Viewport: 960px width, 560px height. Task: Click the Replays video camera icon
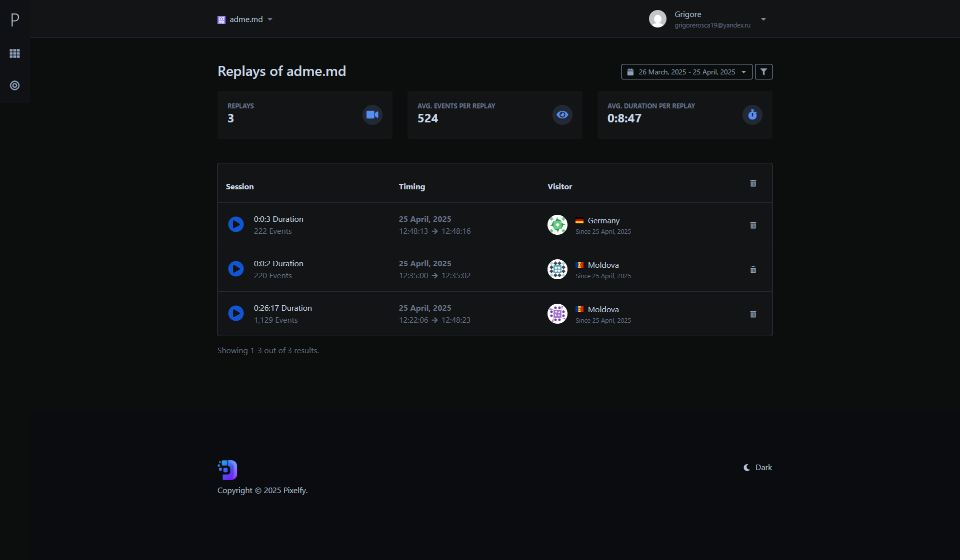(372, 115)
